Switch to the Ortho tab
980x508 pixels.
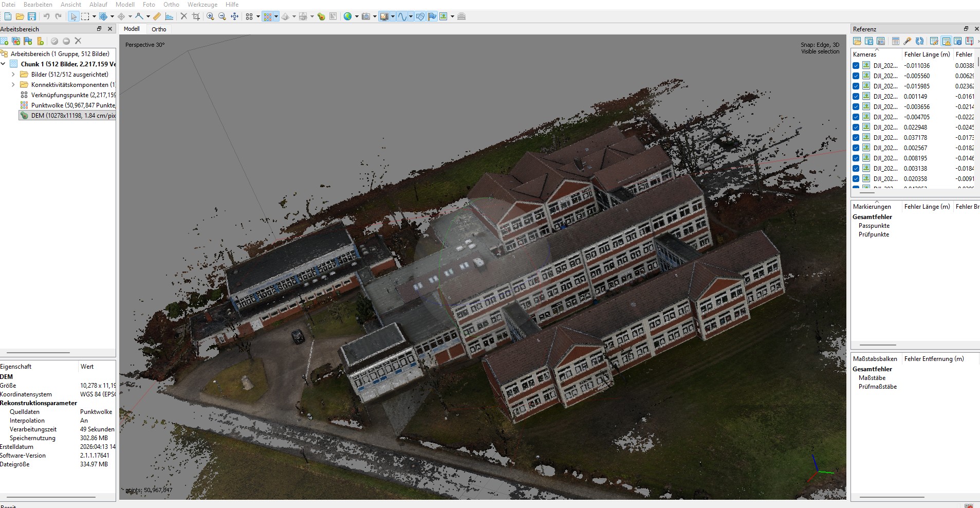pyautogui.click(x=159, y=29)
